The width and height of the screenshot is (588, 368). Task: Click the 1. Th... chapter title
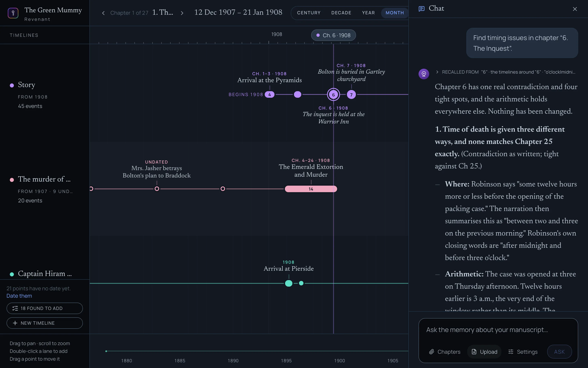(x=163, y=12)
